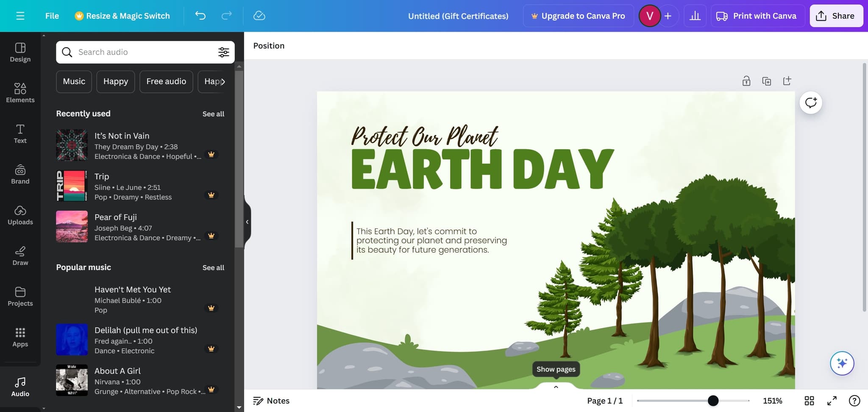Image resolution: width=868 pixels, height=412 pixels.
Task: Click the duplicate page icon
Action: [x=766, y=81]
